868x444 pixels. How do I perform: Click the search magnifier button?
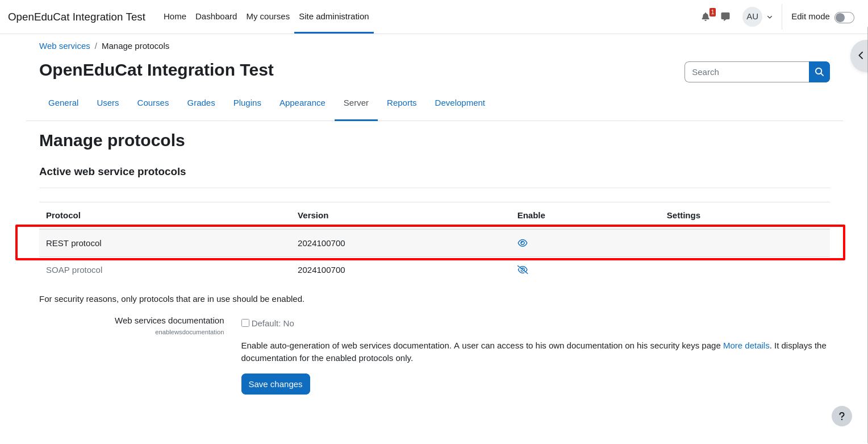(819, 72)
